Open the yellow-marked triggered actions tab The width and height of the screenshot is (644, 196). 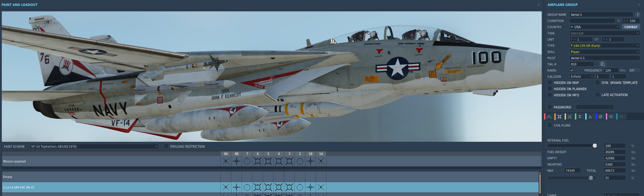(x=570, y=116)
